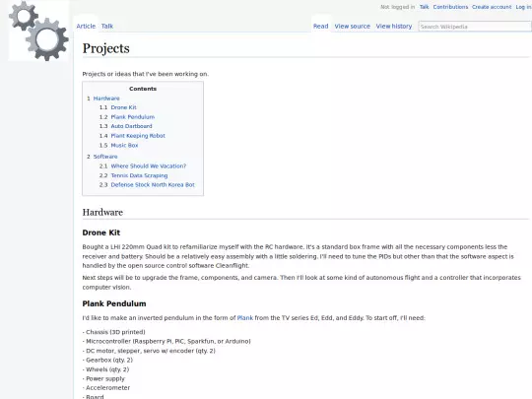Go to Drone Kit contents entry

tap(123, 107)
